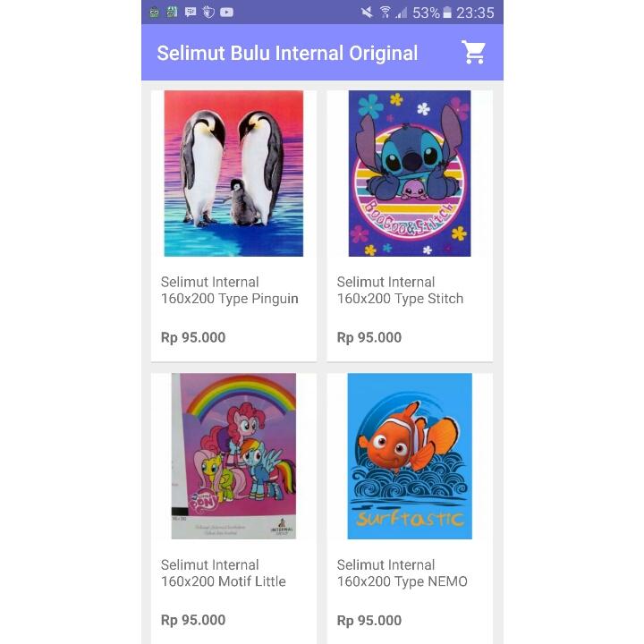
Task: Tap the 23:35 clock in status bar
Action: click(x=475, y=13)
